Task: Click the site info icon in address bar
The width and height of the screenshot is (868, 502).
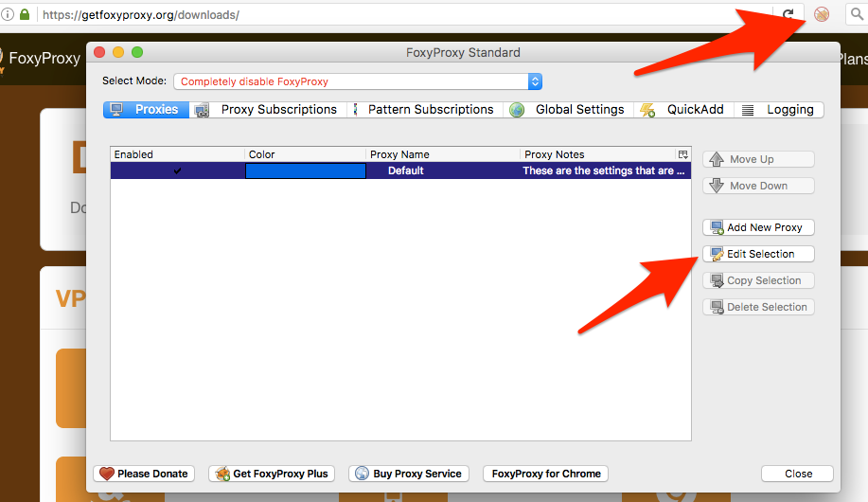Action: pos(8,14)
